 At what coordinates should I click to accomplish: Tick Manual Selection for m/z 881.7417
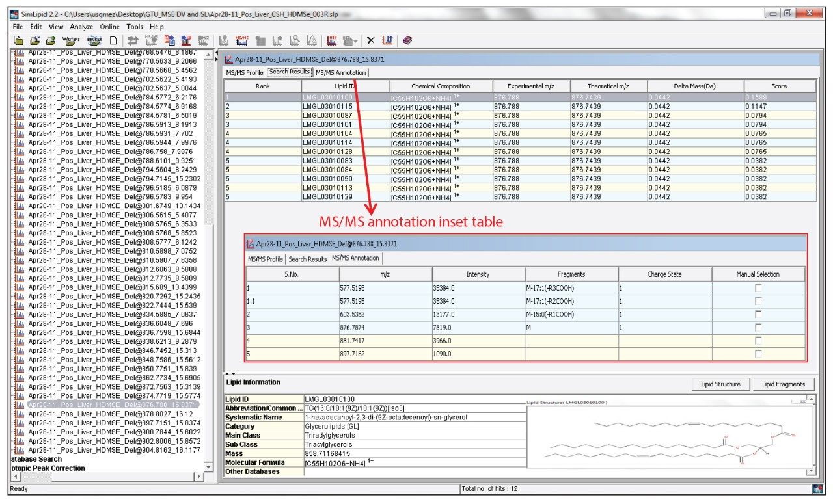758,341
